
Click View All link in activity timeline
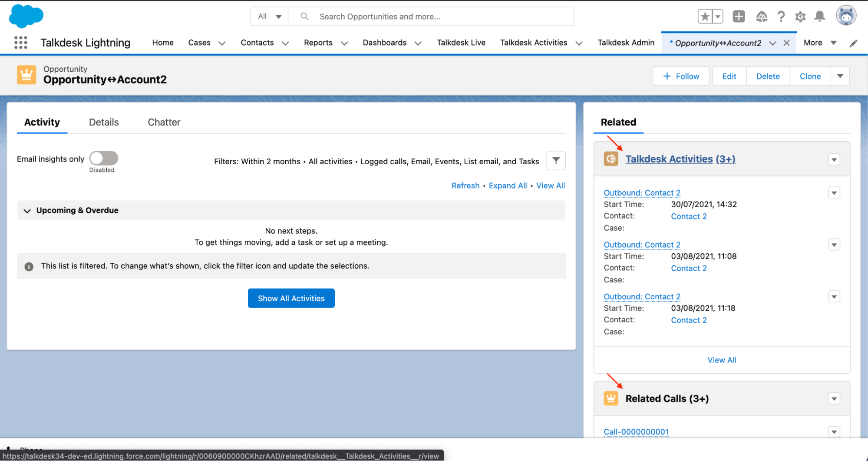pos(551,186)
